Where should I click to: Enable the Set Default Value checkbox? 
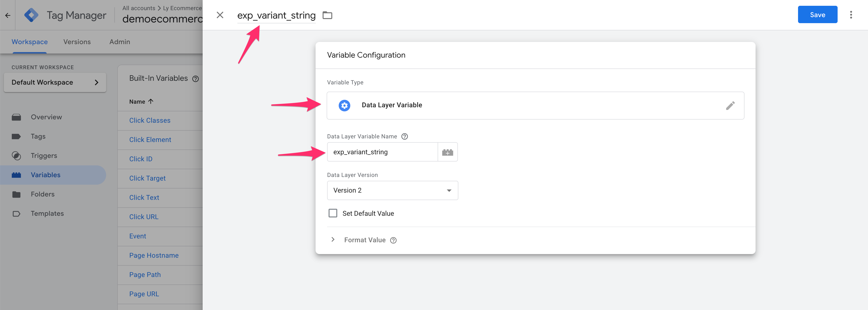point(333,213)
